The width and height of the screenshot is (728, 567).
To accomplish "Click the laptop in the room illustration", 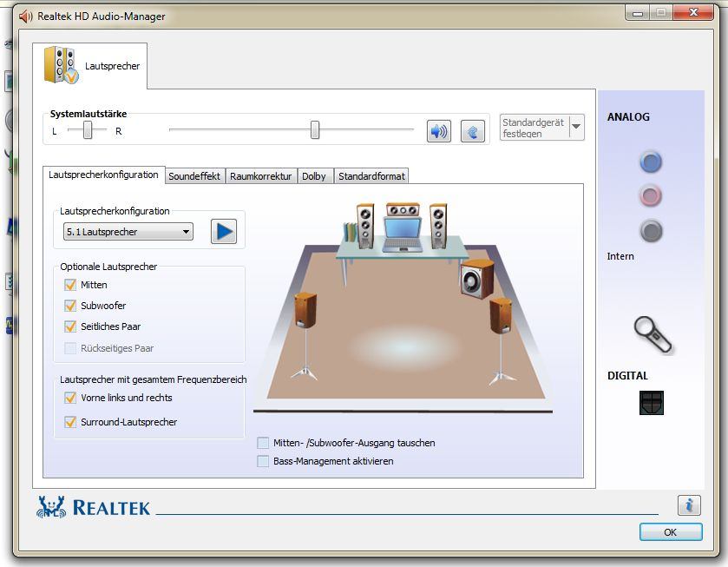I will (403, 235).
